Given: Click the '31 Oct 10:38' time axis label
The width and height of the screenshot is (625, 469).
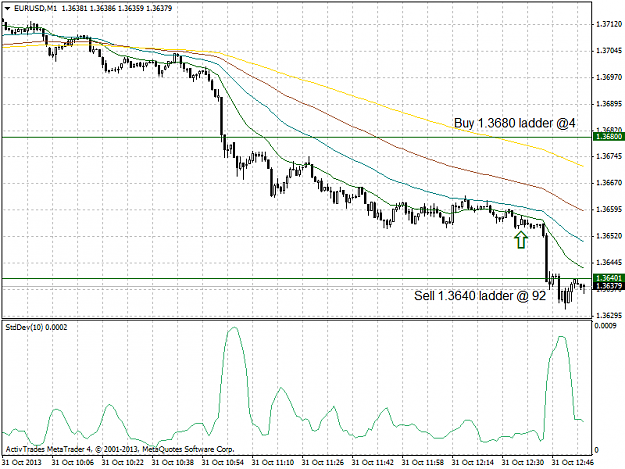Looking at the screenshot, I should (x=173, y=462).
